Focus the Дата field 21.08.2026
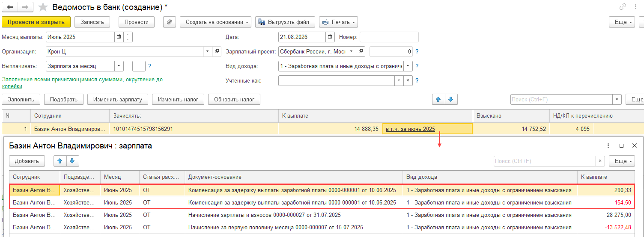 point(301,37)
